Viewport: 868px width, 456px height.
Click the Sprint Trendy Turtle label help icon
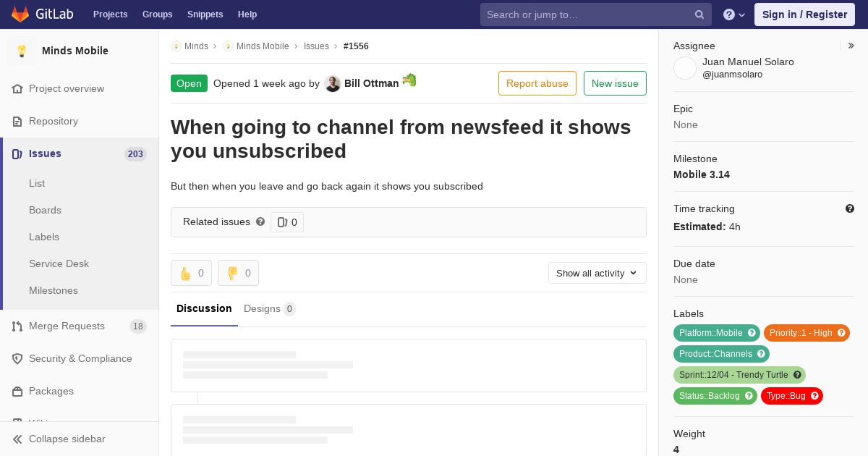[797, 375]
